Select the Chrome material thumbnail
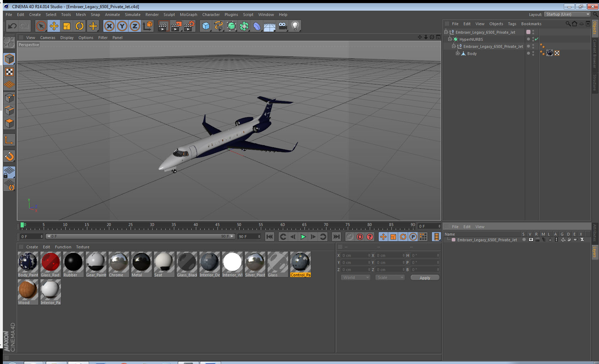Viewport: 599px width, 364px height. [119, 264]
